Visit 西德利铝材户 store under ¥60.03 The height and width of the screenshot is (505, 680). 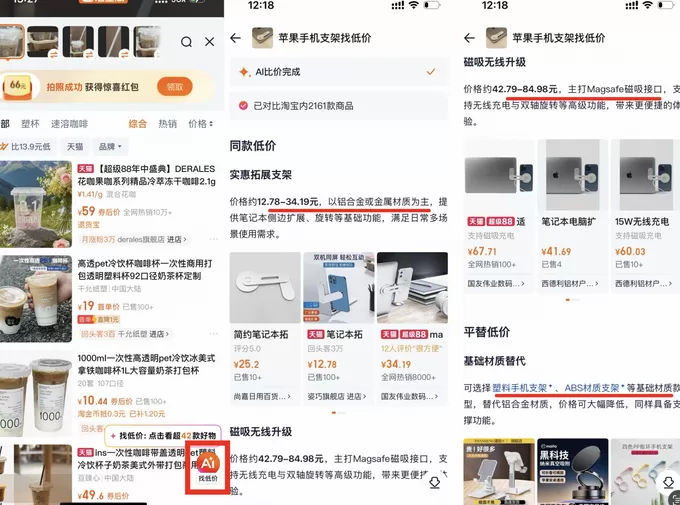click(644, 283)
